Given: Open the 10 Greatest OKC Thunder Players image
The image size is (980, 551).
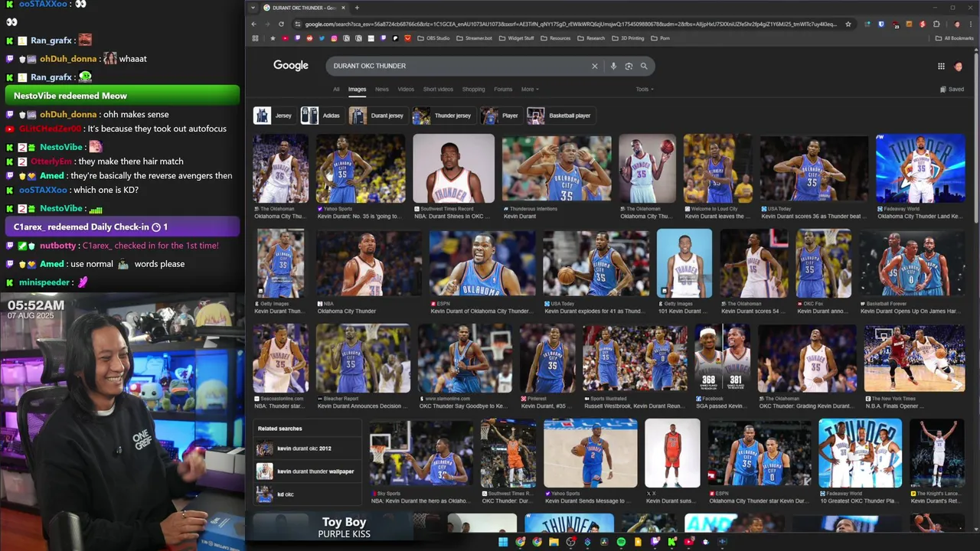Looking at the screenshot, I should click(860, 453).
